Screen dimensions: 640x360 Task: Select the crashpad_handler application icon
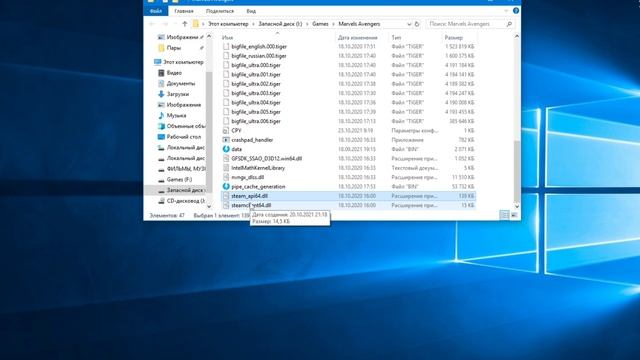click(x=226, y=140)
